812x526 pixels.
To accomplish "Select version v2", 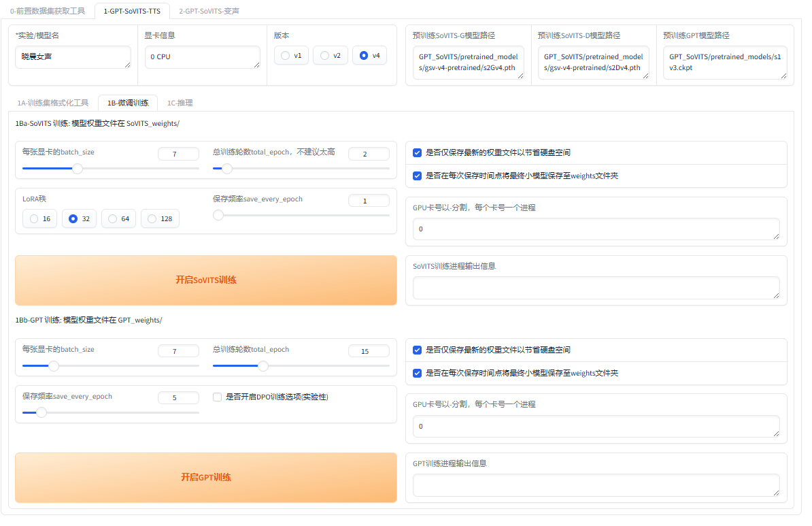I will (x=330, y=55).
